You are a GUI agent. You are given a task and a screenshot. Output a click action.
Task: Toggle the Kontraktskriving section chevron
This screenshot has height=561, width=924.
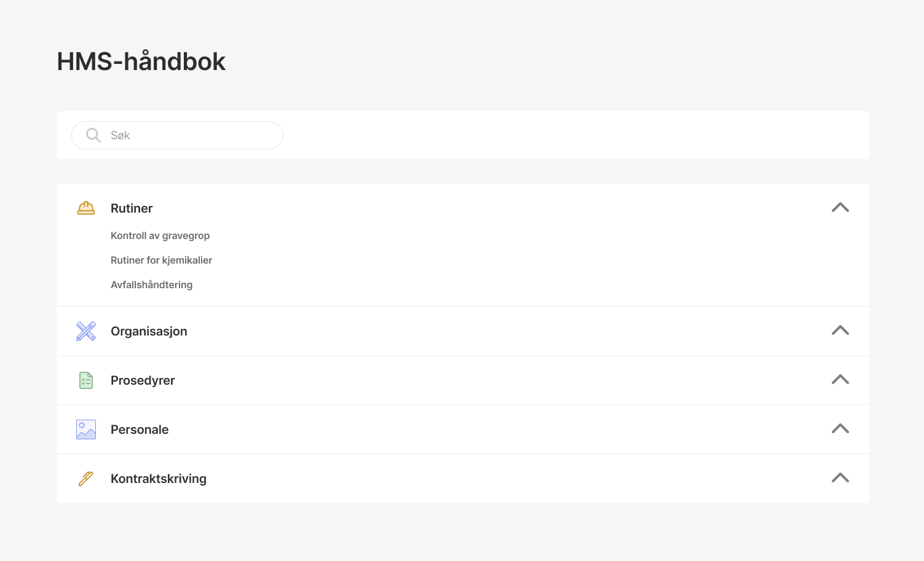840,478
